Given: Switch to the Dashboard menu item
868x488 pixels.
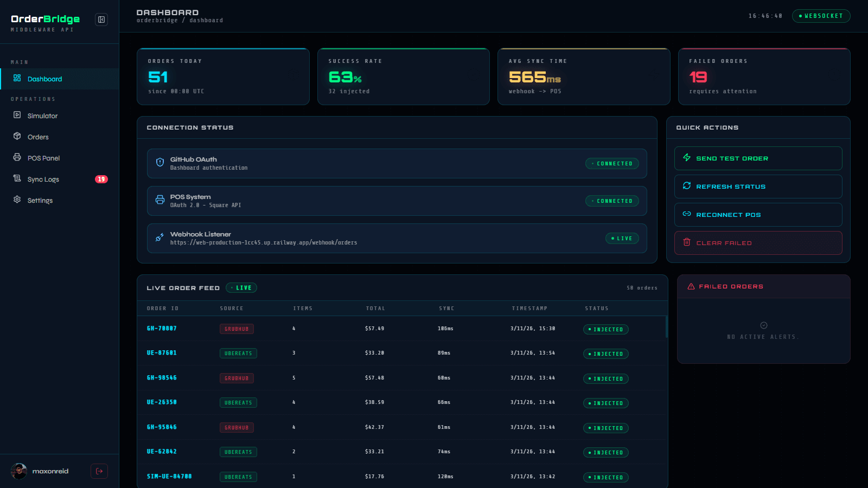Looking at the screenshot, I should pyautogui.click(x=45, y=79).
